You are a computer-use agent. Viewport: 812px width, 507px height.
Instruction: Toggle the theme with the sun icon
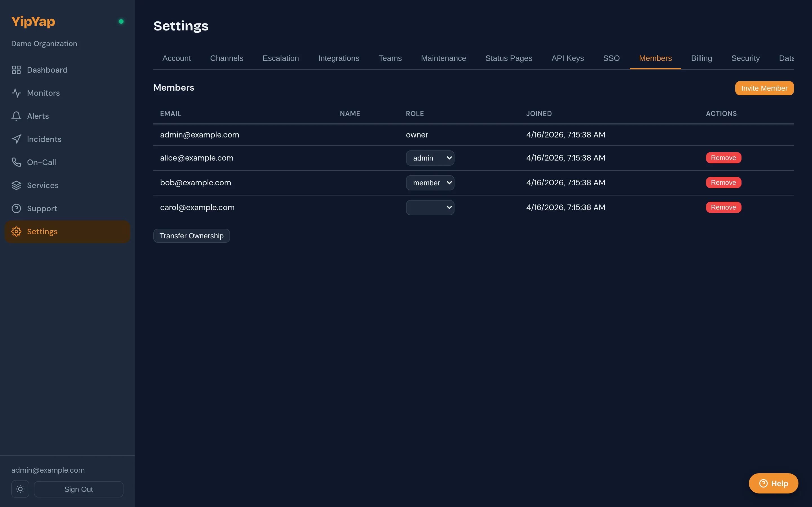click(x=20, y=489)
